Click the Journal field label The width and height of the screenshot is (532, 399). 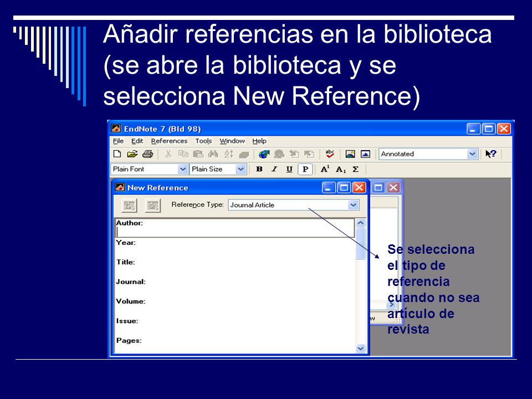(x=131, y=282)
